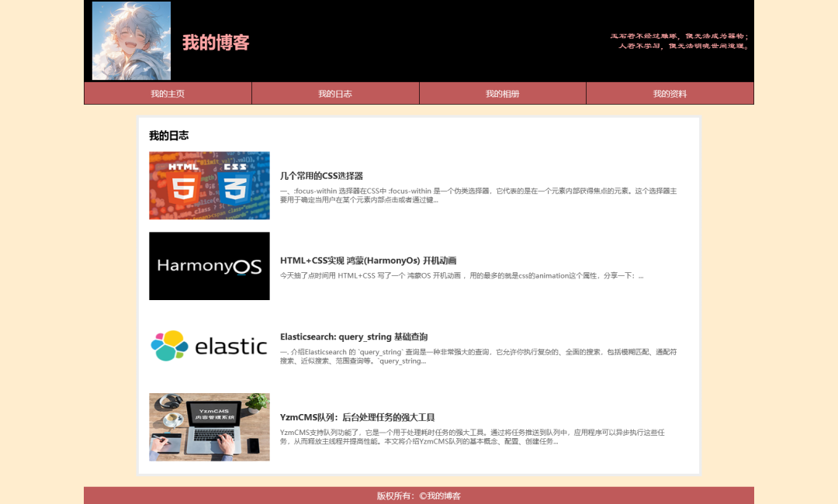Open the HarmonyOS logo thumbnail
The width and height of the screenshot is (838, 504).
point(209,266)
